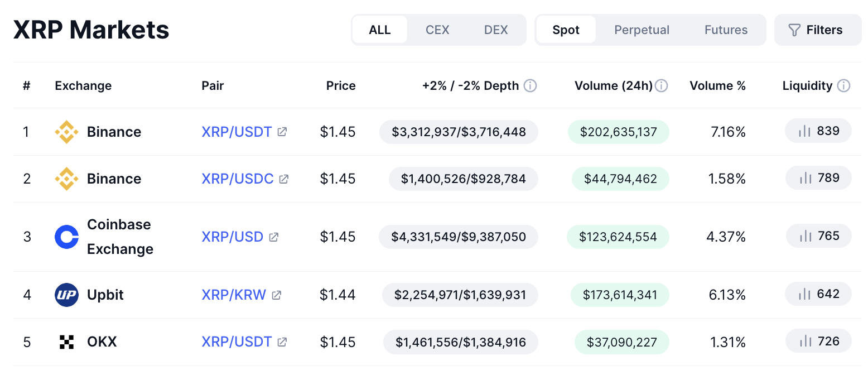Select the Upbit exchange icon

point(66,295)
